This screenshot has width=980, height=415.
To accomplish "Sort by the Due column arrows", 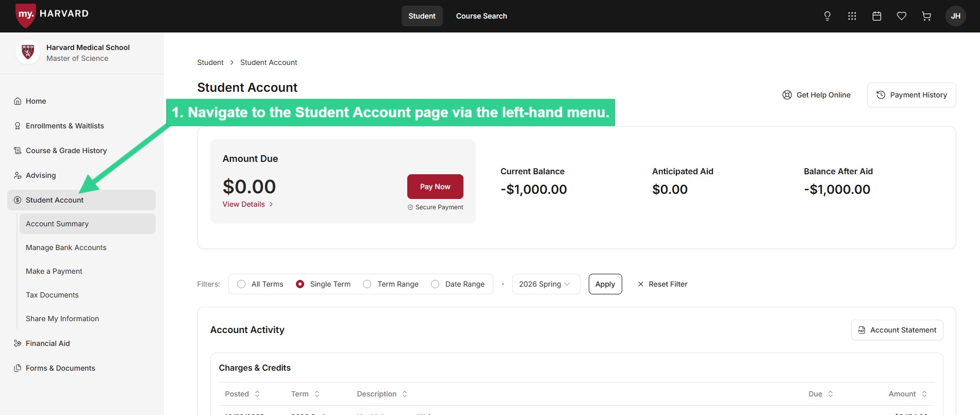I will tap(830, 394).
